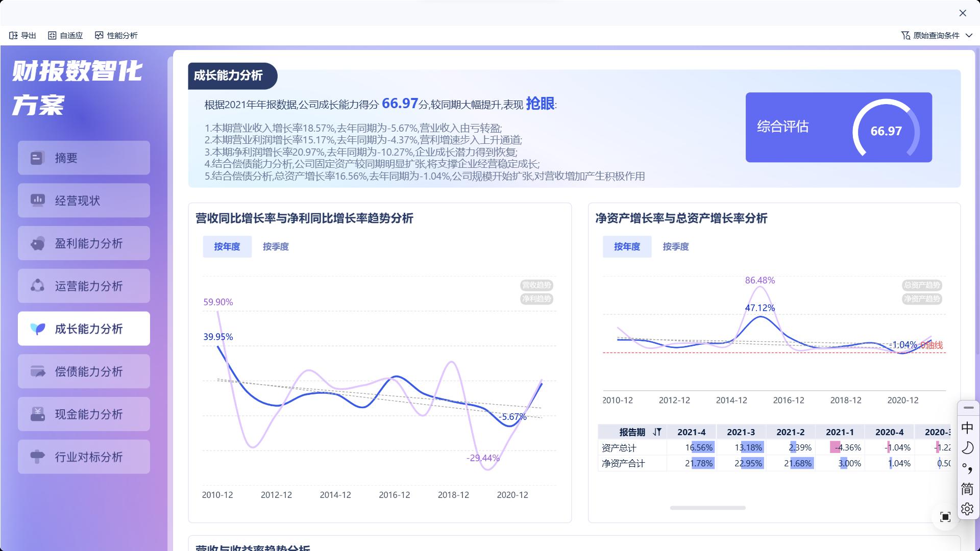
Task: Open 盈利能力分析 piggy bank icon
Action: coord(37,243)
